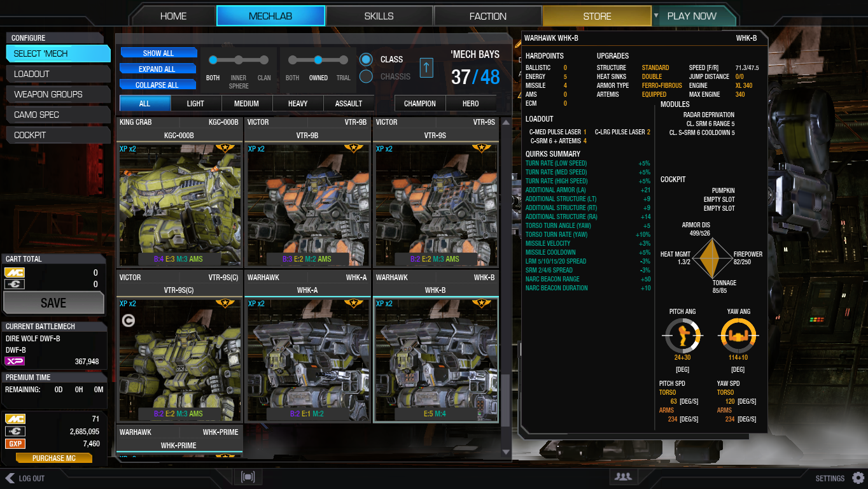Click the Save button
Viewport: 868px width, 489px height.
pos(53,303)
